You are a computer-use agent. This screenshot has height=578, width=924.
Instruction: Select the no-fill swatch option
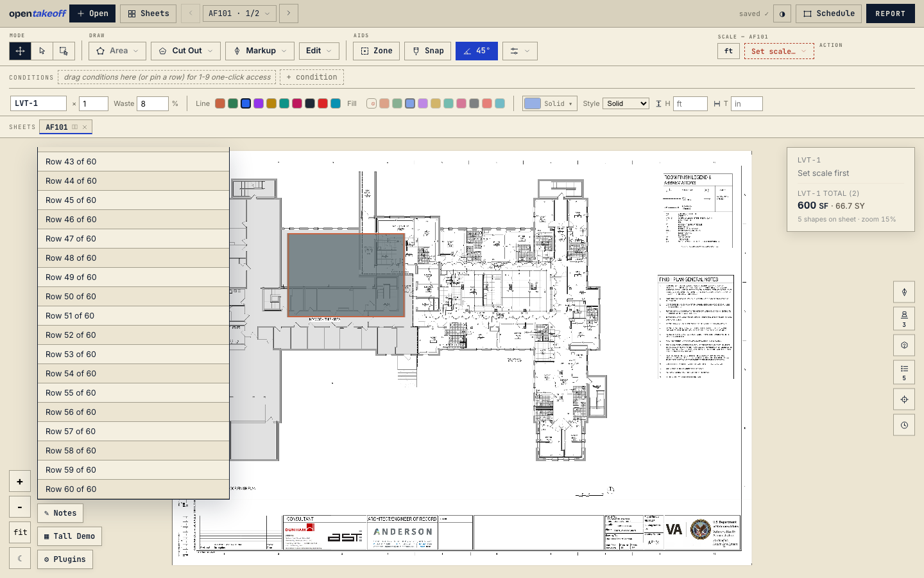coord(372,103)
